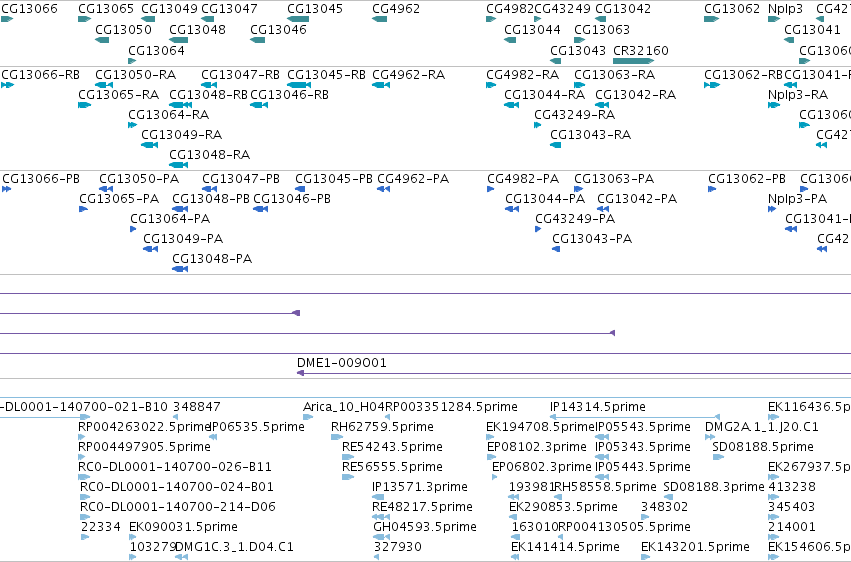Image resolution: width=851 pixels, height=562 pixels.
Task: Select the CG13046 gene label
Action: coord(278,29)
